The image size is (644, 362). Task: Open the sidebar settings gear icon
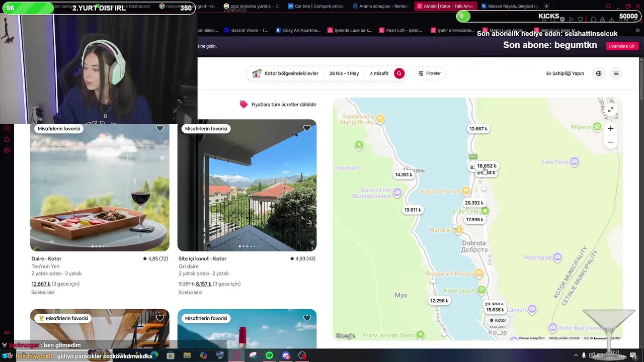click(7, 150)
